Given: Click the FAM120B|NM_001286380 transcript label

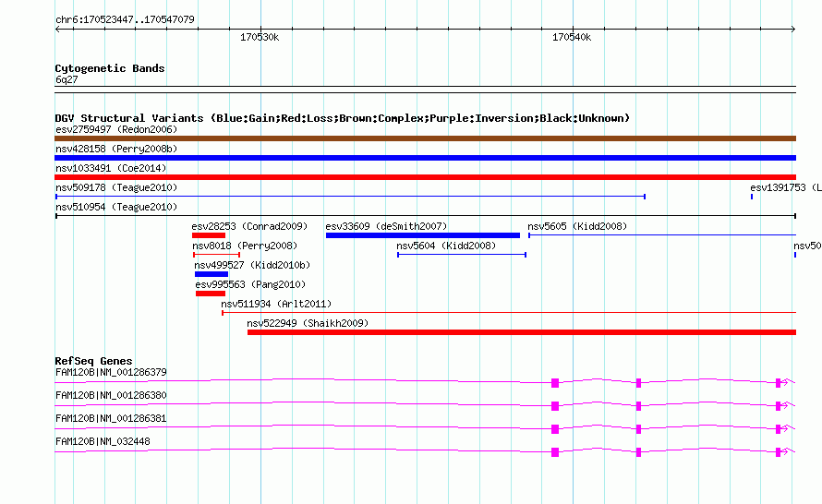Looking at the screenshot, I should click(111, 396).
